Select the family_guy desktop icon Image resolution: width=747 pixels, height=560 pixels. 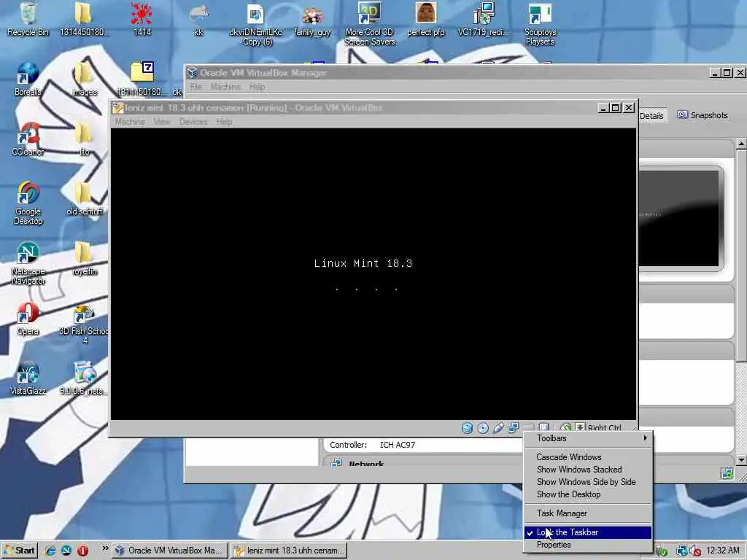click(x=312, y=19)
